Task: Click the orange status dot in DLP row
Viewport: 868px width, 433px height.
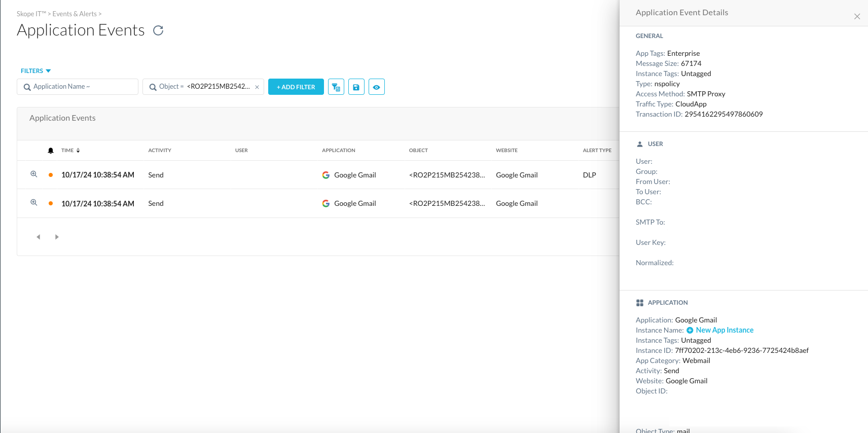Action: click(x=51, y=175)
